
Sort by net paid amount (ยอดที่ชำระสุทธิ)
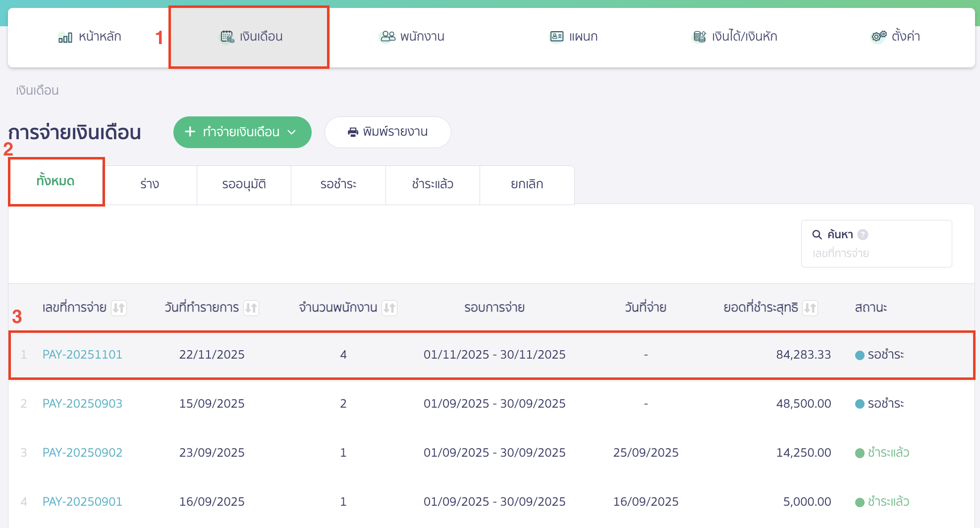(810, 308)
